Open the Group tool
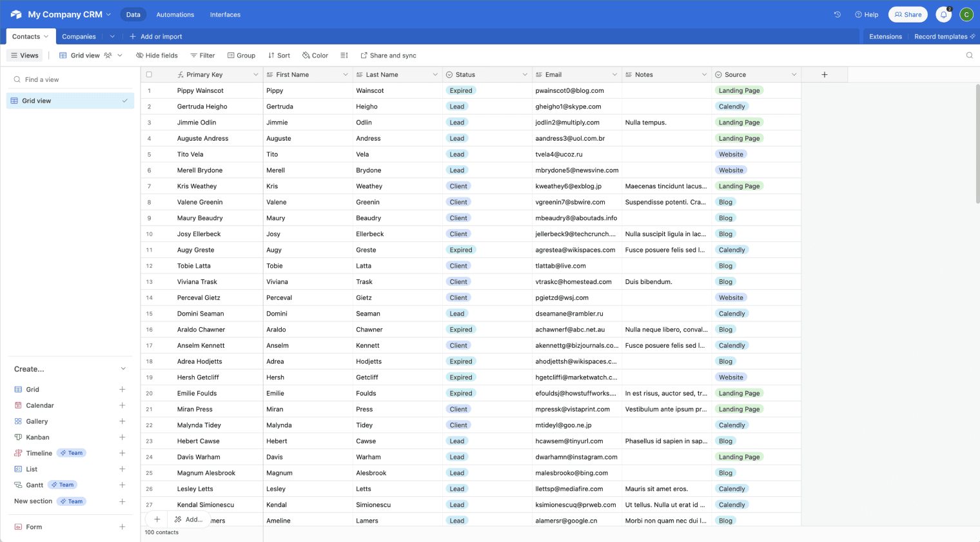This screenshot has height=542, width=980. point(241,55)
